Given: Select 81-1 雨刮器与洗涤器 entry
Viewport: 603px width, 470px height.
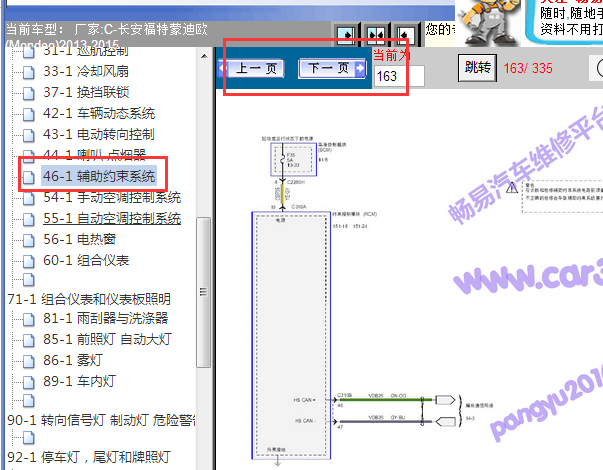Looking at the screenshot, I should (105, 318).
